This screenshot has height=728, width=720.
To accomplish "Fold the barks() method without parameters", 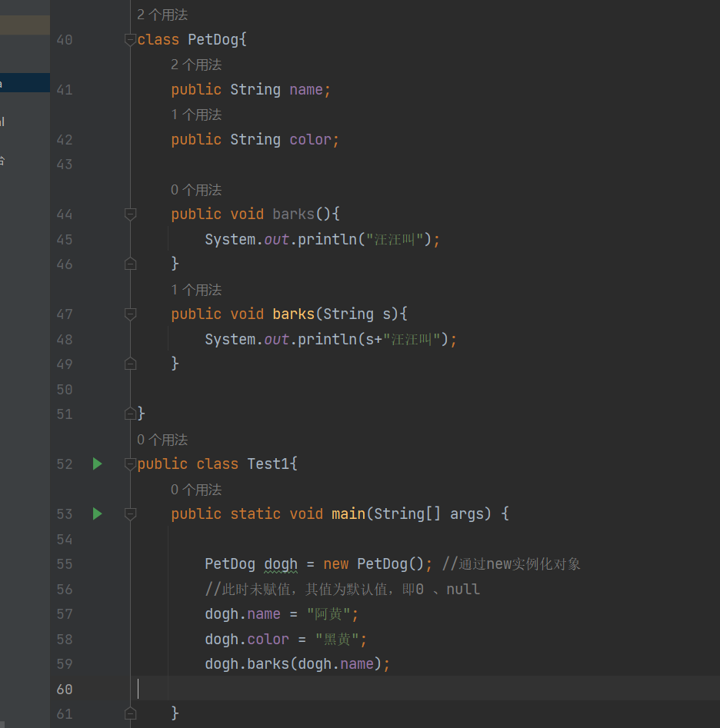I will pos(130,214).
